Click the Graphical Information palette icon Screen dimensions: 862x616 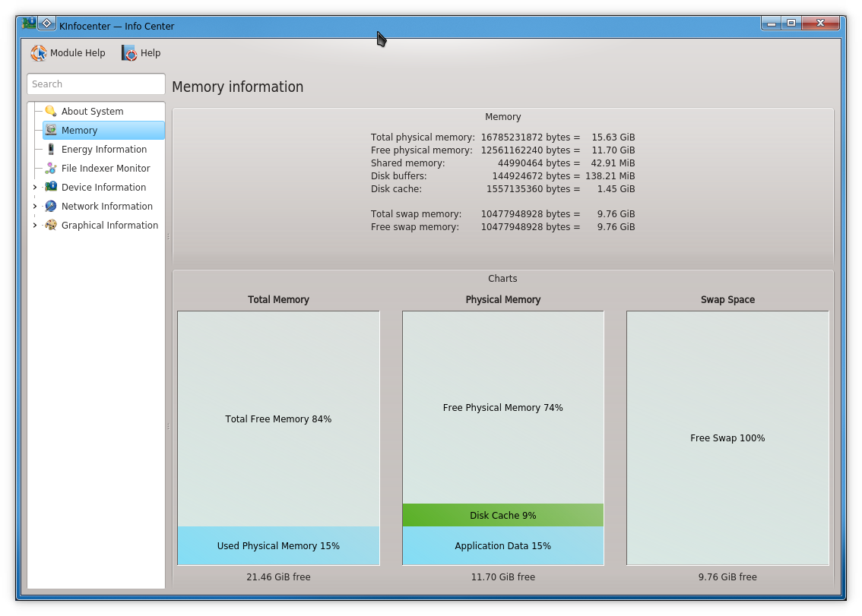(x=51, y=225)
